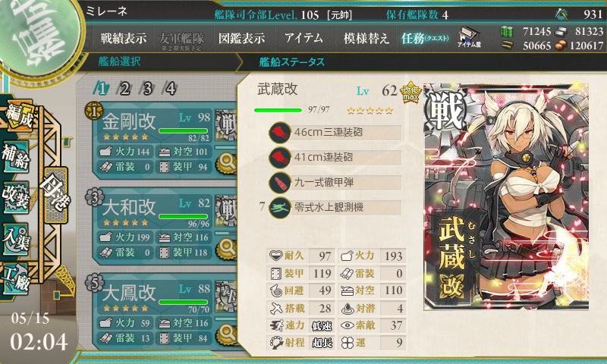Switch to fleet tab 4
The width and height of the screenshot is (607, 364).
pos(170,89)
